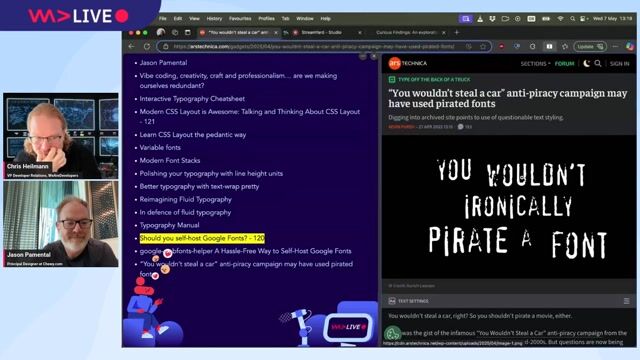The width and height of the screenshot is (640, 360).
Task: Open Control Centre in menu bar
Action: click(583, 19)
